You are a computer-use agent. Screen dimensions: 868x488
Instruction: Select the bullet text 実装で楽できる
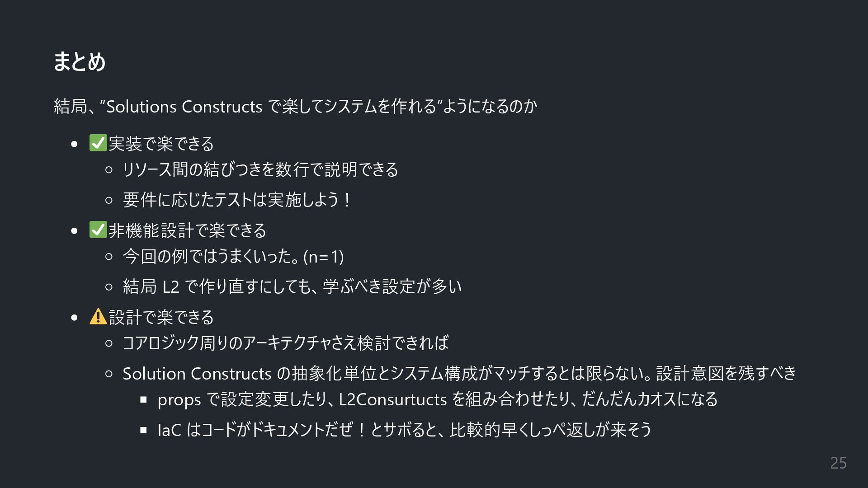click(x=161, y=144)
